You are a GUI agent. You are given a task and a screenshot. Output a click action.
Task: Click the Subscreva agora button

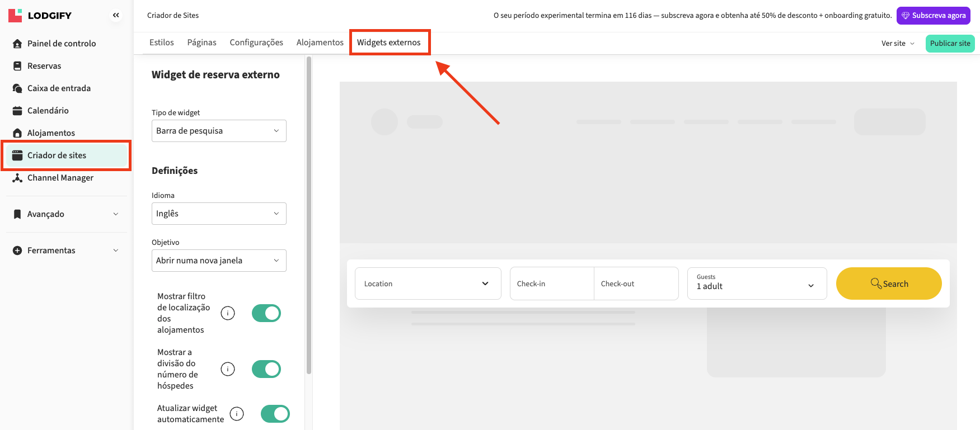[933, 16]
